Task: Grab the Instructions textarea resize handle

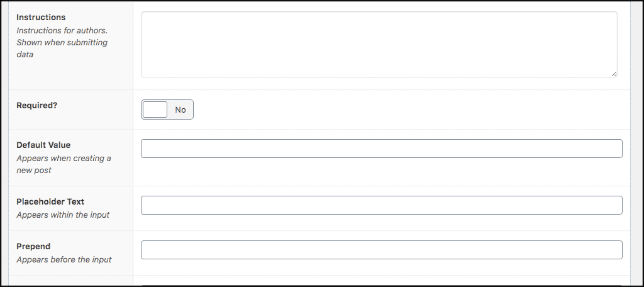Action: point(614,74)
